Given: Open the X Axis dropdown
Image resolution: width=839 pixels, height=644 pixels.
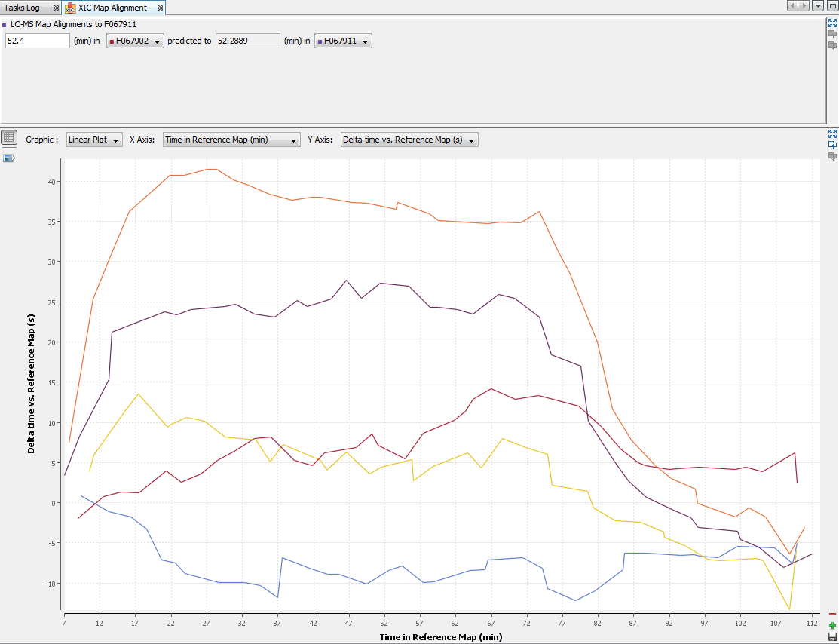Looking at the screenshot, I should coord(231,140).
